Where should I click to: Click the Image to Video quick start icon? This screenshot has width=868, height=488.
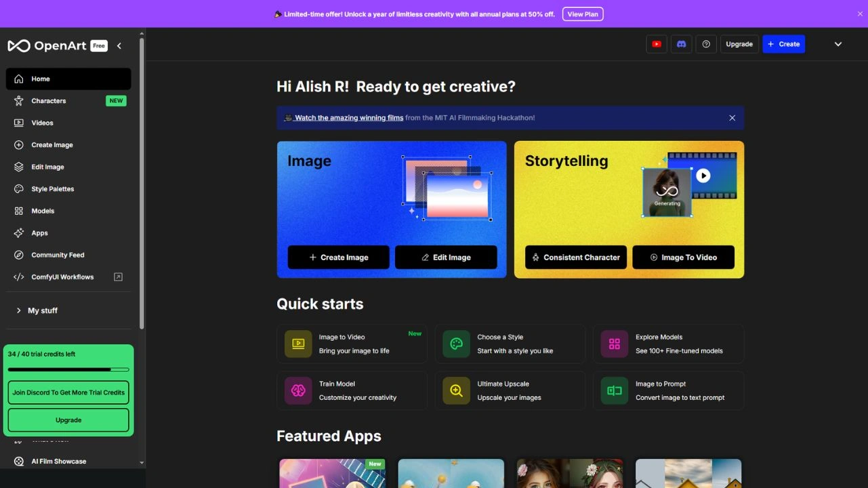tap(298, 344)
